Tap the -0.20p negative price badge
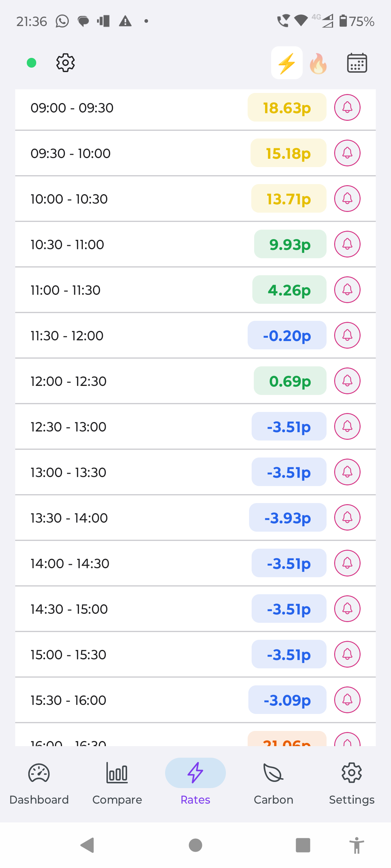Screen dimensions: 391x868 click(x=287, y=335)
